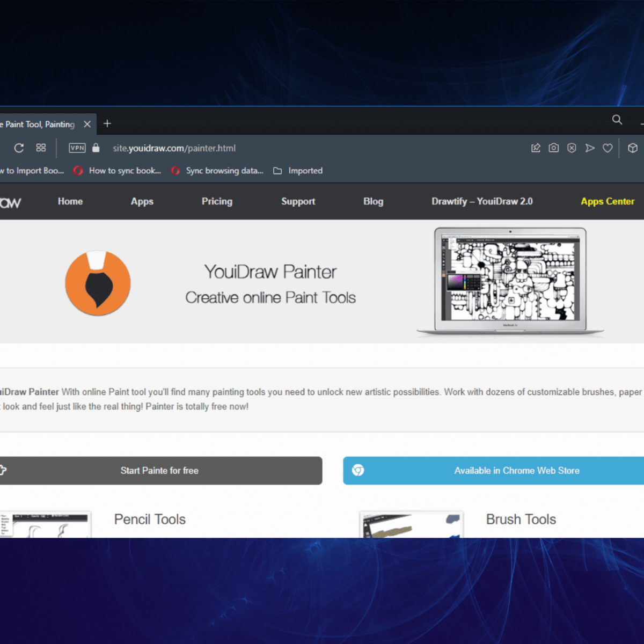Open the yellow Apps Center link

pos(608,201)
